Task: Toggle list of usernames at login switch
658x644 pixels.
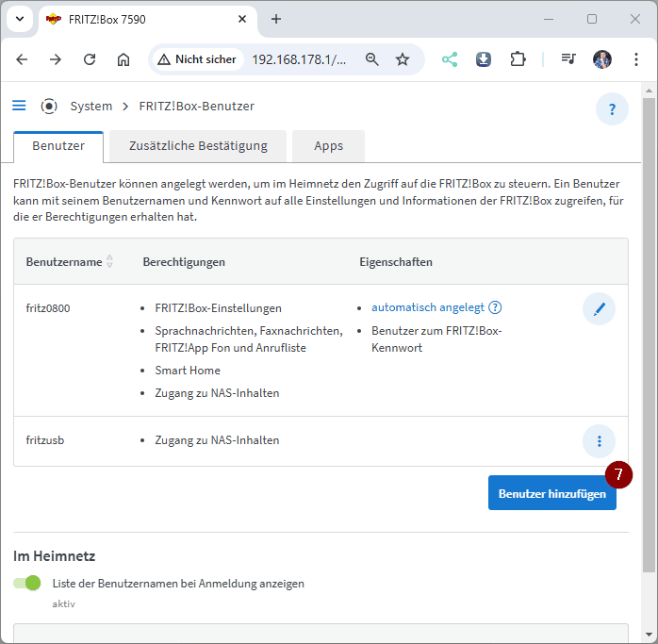Action: pos(27,583)
